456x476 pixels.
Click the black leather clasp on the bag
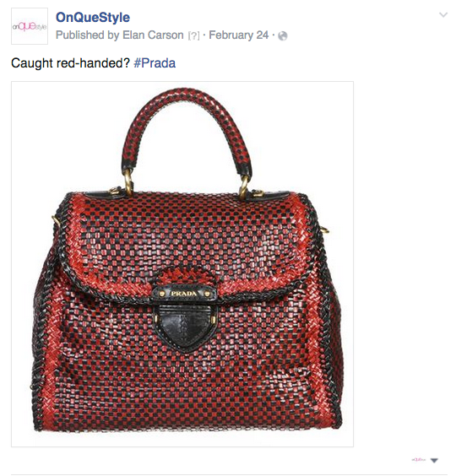coord(185,327)
